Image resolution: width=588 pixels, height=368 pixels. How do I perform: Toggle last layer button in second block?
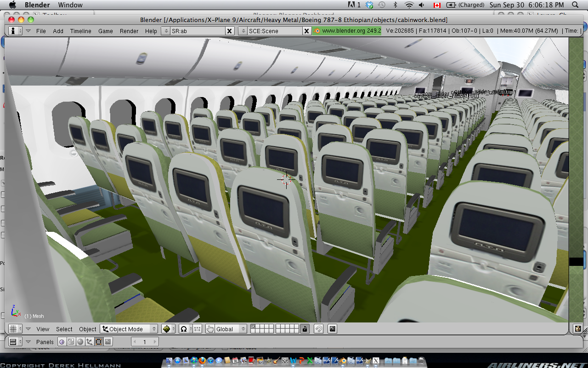[x=297, y=331]
